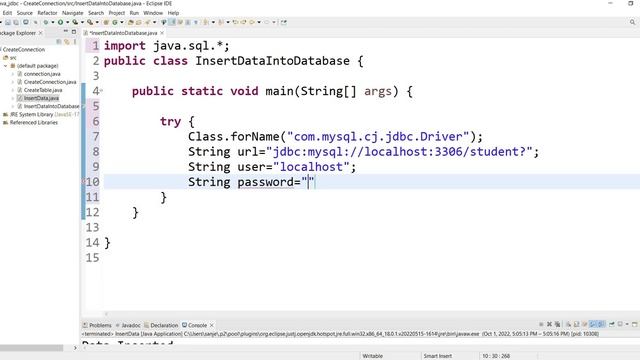Close the Package Explorer view tab
The image size is (640, 360).
point(40,33)
